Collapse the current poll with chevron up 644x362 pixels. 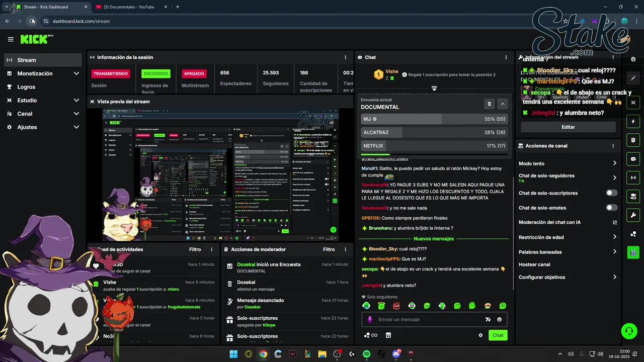click(502, 104)
